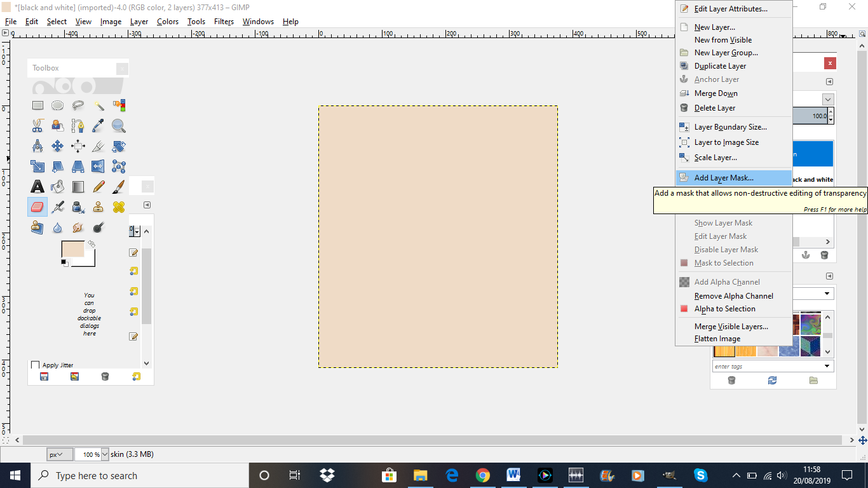Viewport: 868px width, 488px height.
Task: Open the zoom percentage dropdown
Action: 92,454
